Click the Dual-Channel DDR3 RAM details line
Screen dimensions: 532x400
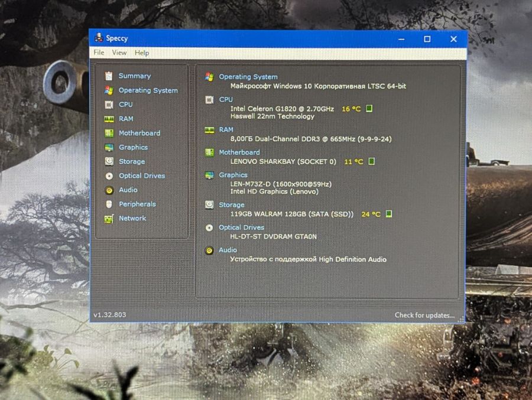click(x=311, y=139)
